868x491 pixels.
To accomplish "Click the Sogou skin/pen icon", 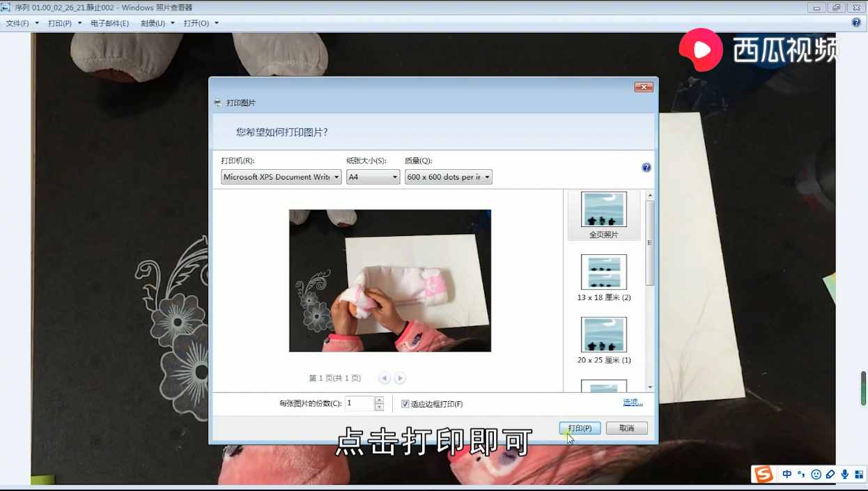I will [830, 474].
